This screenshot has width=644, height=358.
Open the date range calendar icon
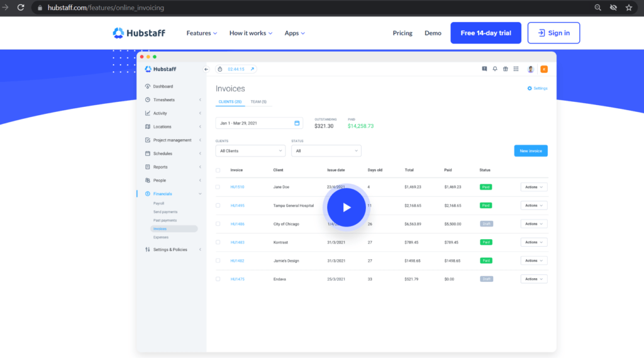(x=297, y=123)
